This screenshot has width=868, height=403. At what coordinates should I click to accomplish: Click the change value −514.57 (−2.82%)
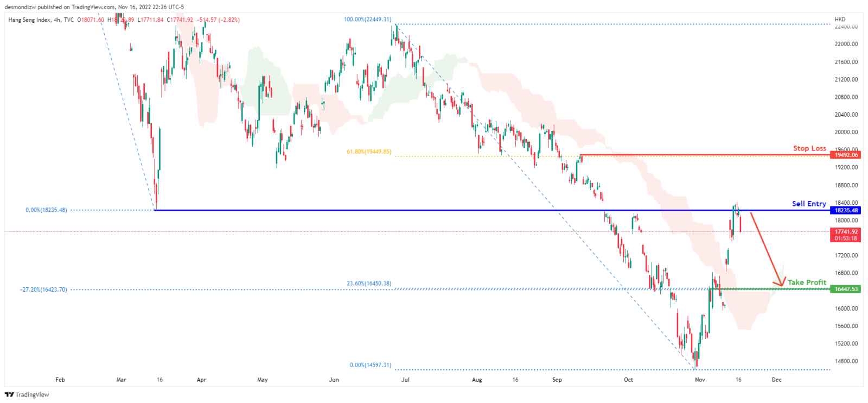pos(218,20)
